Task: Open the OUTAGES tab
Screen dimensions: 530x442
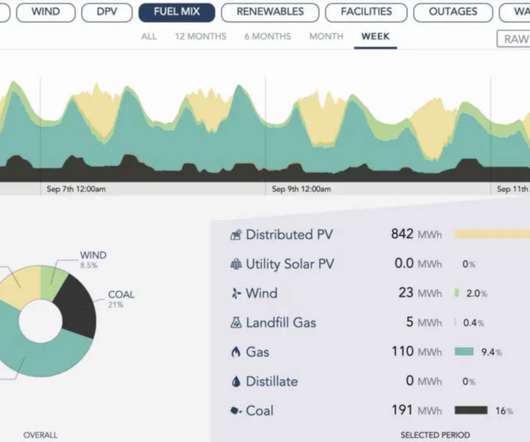Action: pos(453,13)
